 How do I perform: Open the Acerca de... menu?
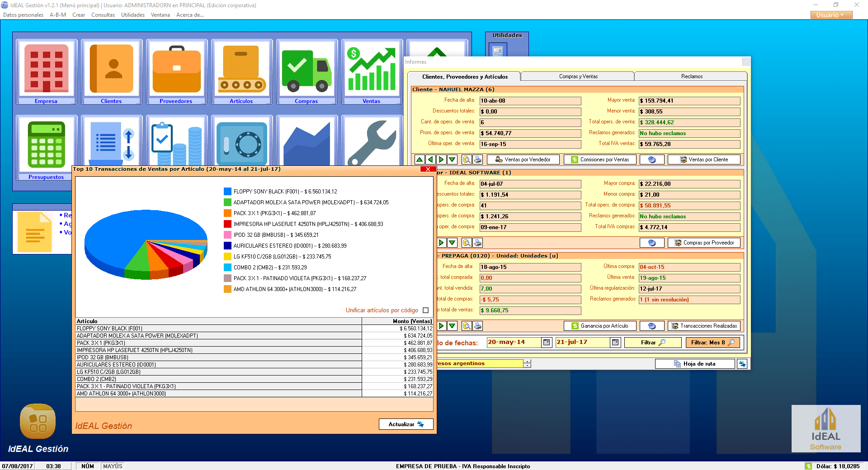(x=190, y=15)
